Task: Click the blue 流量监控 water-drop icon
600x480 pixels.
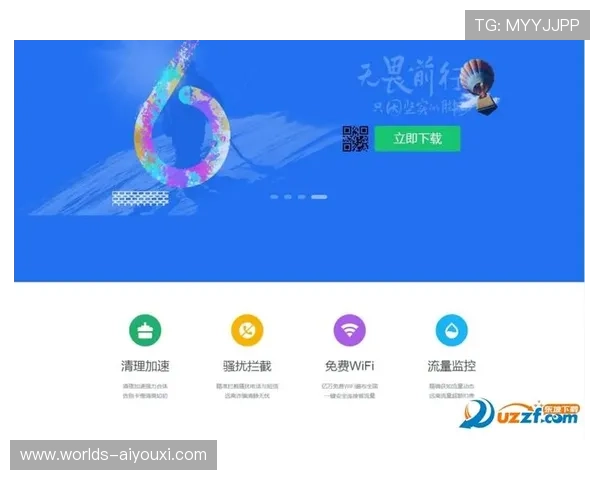Action: (451, 330)
